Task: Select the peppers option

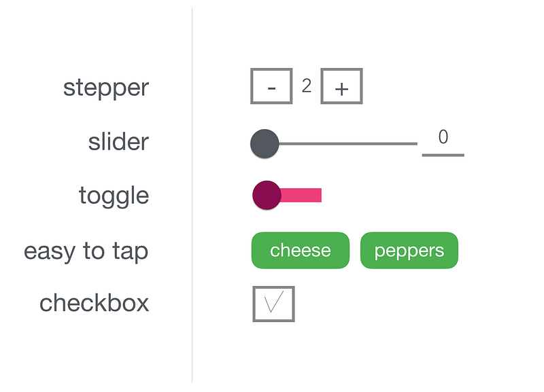Action: (409, 250)
